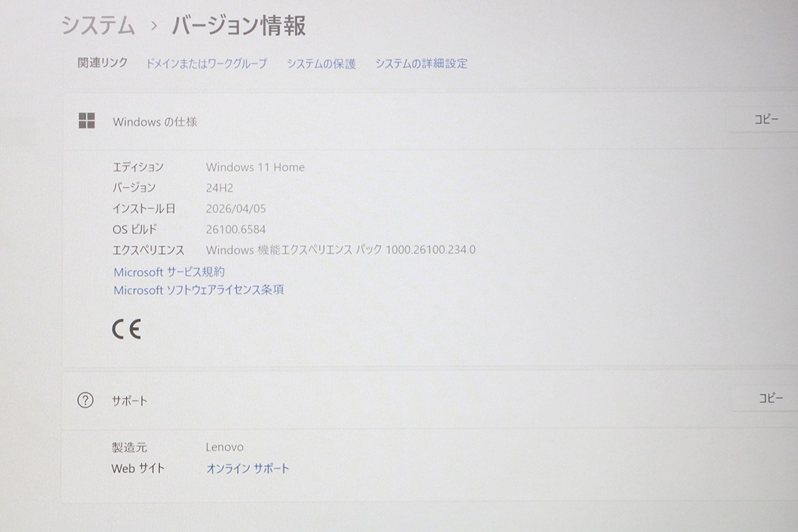Screen dimensions: 798x532
Task: Open システムの詳細設定
Action: (x=422, y=64)
